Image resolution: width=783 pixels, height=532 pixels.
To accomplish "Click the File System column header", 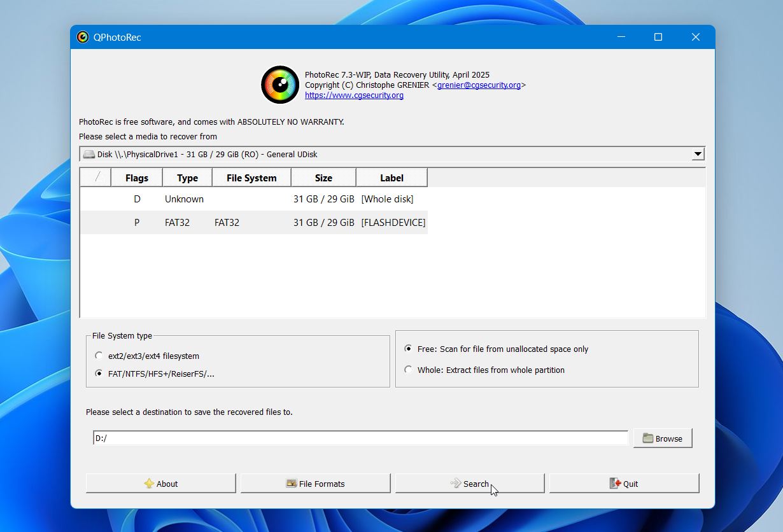I will pos(251,178).
